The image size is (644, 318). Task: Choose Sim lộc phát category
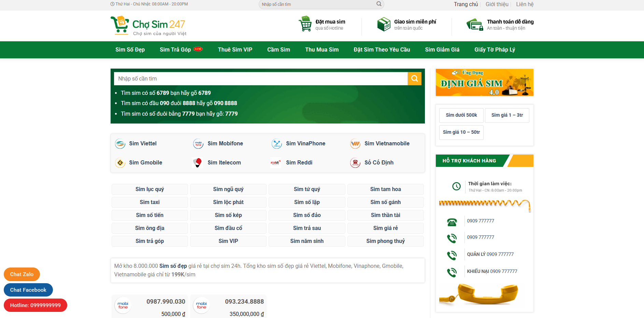(228, 202)
